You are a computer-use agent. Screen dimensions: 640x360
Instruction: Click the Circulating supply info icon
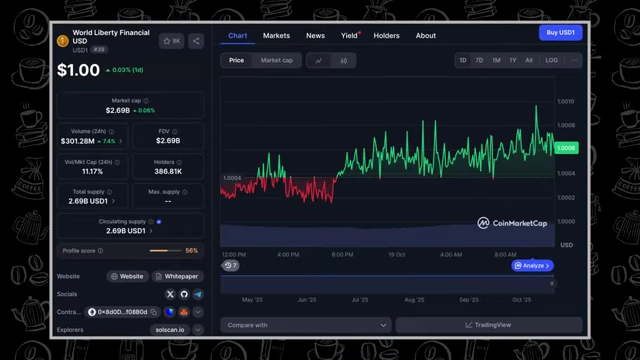[151, 222]
